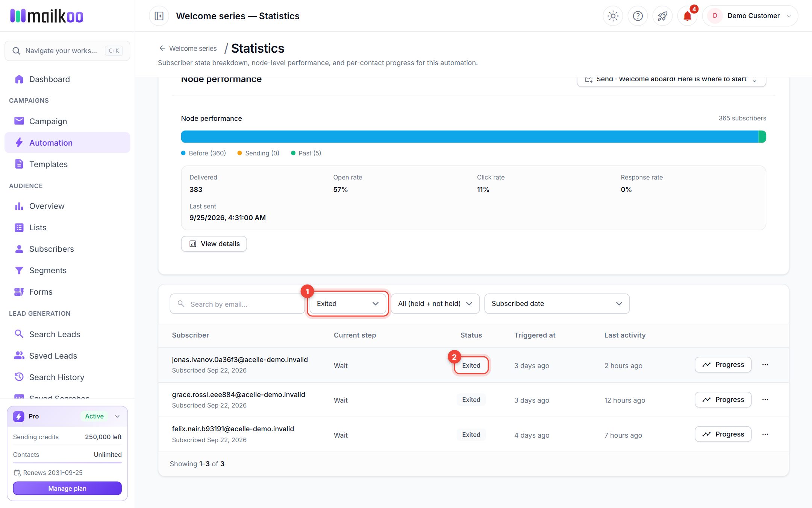The height and width of the screenshot is (508, 812).
Task: Click the blue Before segment of performance bar
Action: tap(470, 137)
